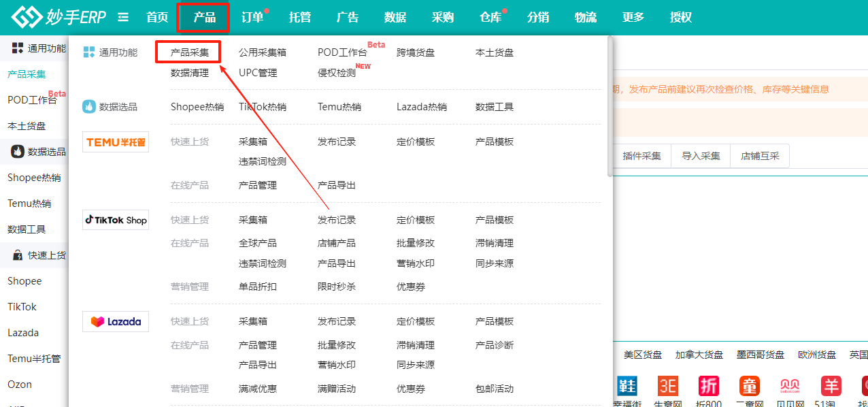Switch to the 美区货盘 tab
Screen dimensions: 868x407
coord(643,355)
